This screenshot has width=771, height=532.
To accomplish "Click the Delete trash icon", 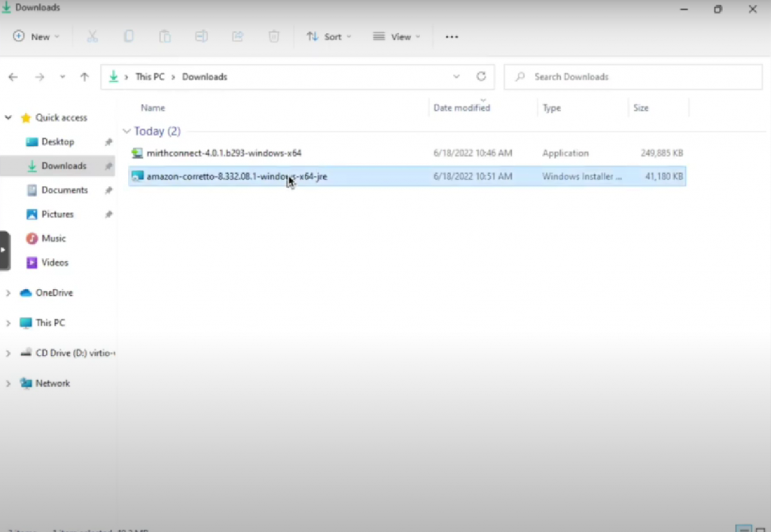I will click(274, 36).
